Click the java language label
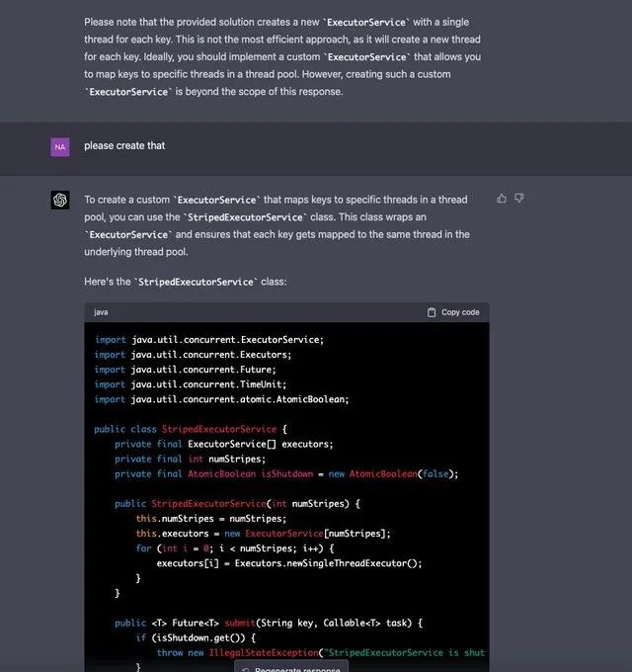This screenshot has width=632, height=672. coord(102,312)
